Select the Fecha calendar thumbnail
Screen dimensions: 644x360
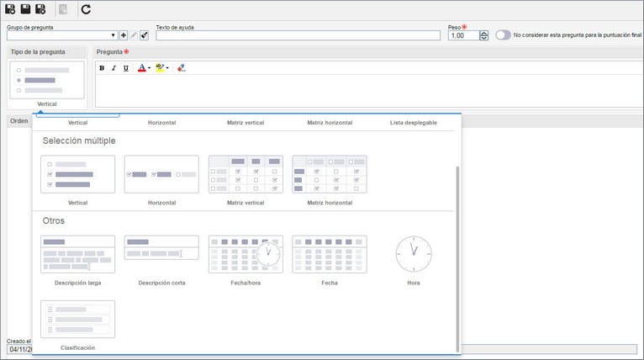click(330, 254)
